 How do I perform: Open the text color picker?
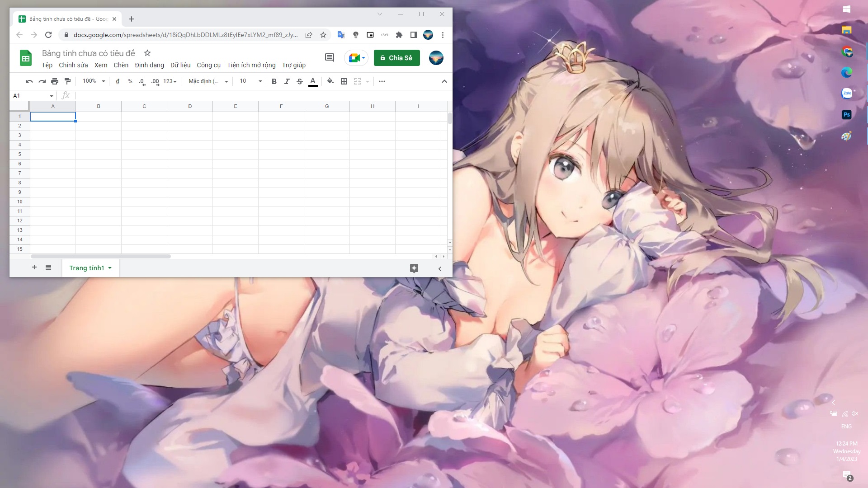pos(313,81)
